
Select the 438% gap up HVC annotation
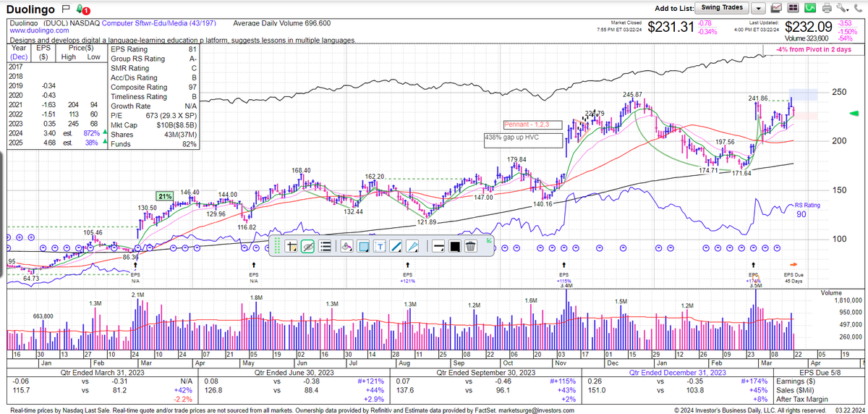pos(524,140)
